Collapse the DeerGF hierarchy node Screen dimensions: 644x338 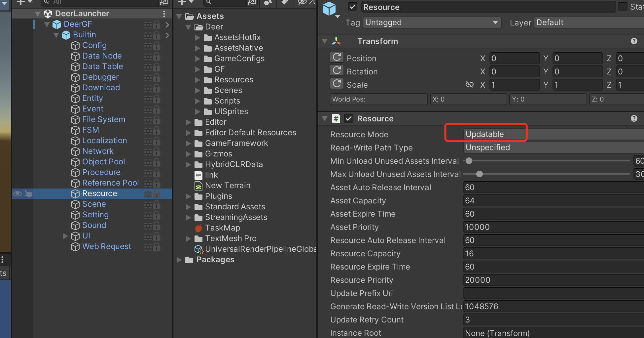47,24
